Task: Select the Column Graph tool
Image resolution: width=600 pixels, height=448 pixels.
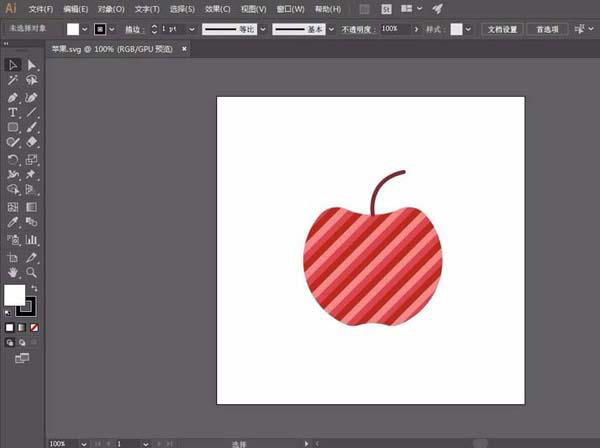Action: tap(31, 239)
